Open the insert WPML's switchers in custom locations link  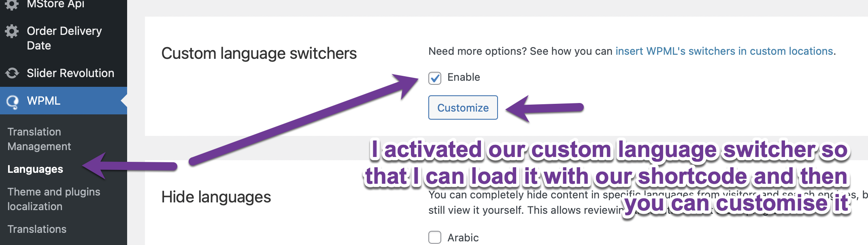tap(724, 51)
